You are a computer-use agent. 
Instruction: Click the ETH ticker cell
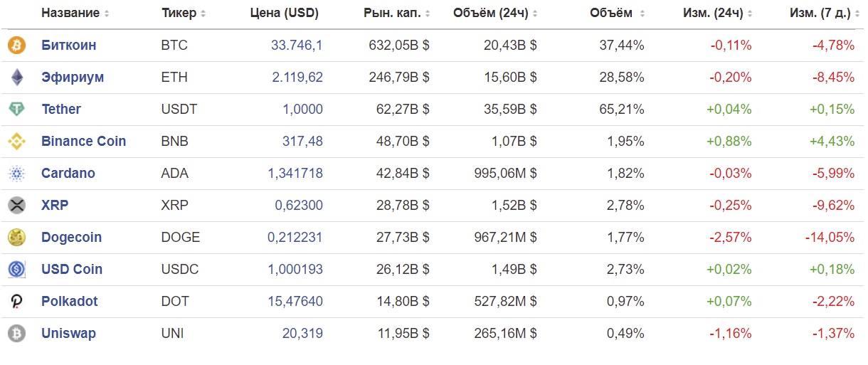[174, 78]
